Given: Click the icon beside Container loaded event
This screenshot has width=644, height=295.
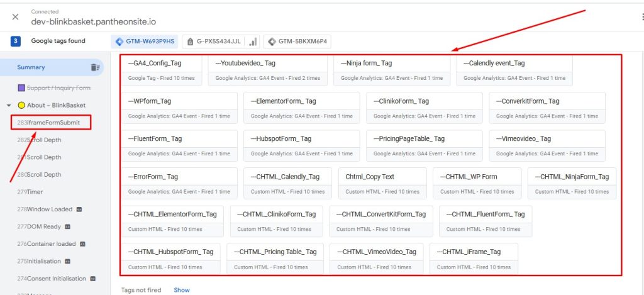Looking at the screenshot, I should tap(82, 244).
